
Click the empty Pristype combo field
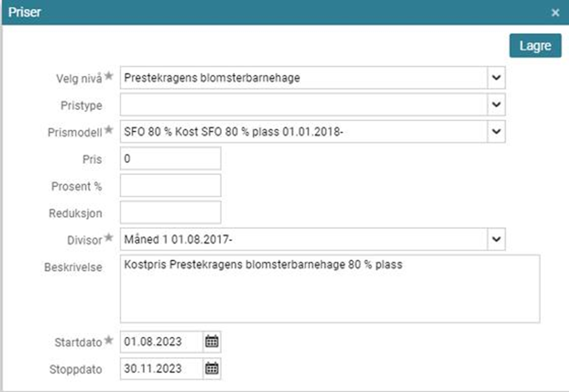(303, 105)
